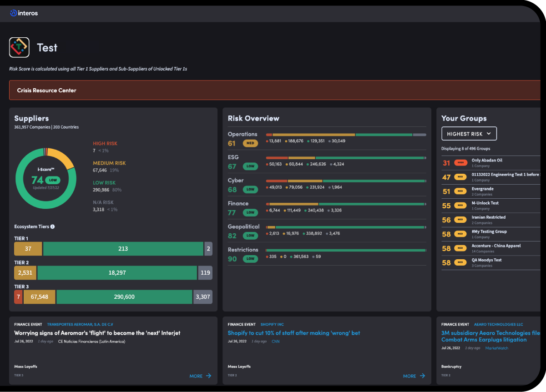Screen dimensions: 546x392
Task: Select the Tier 1 medium-risk segment showing 37
Action: 28,249
